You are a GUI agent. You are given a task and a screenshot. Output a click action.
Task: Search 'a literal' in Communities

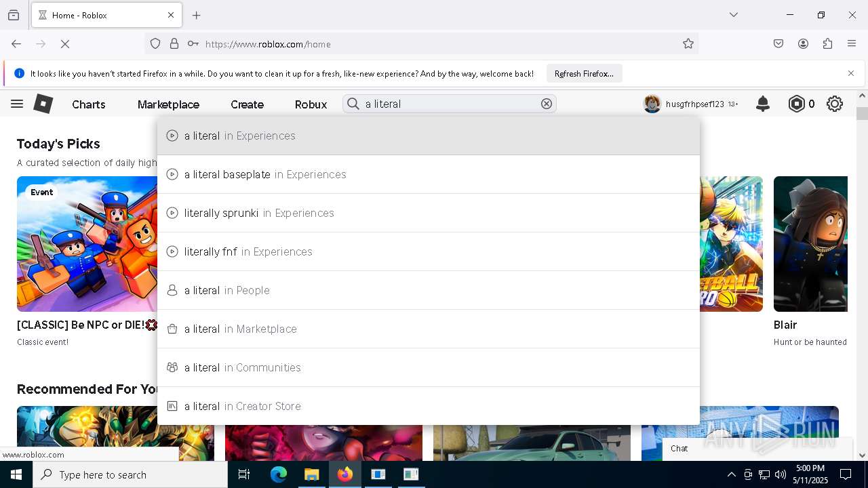429,367
